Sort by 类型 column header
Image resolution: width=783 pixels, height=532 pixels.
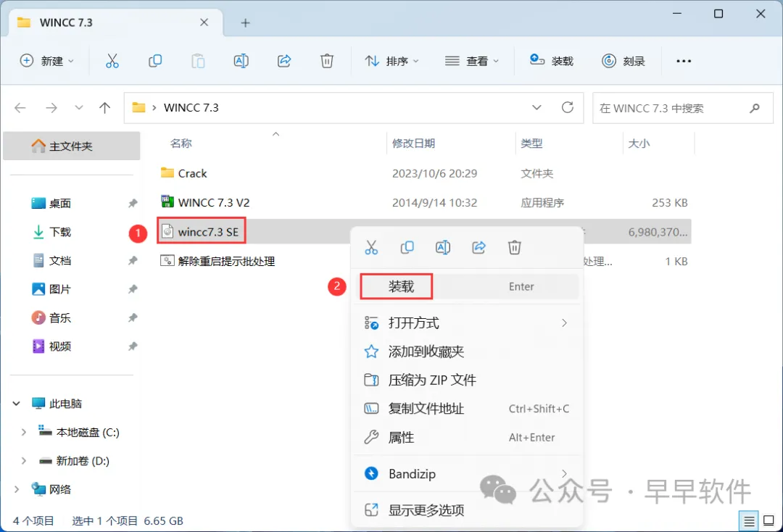tap(531, 144)
